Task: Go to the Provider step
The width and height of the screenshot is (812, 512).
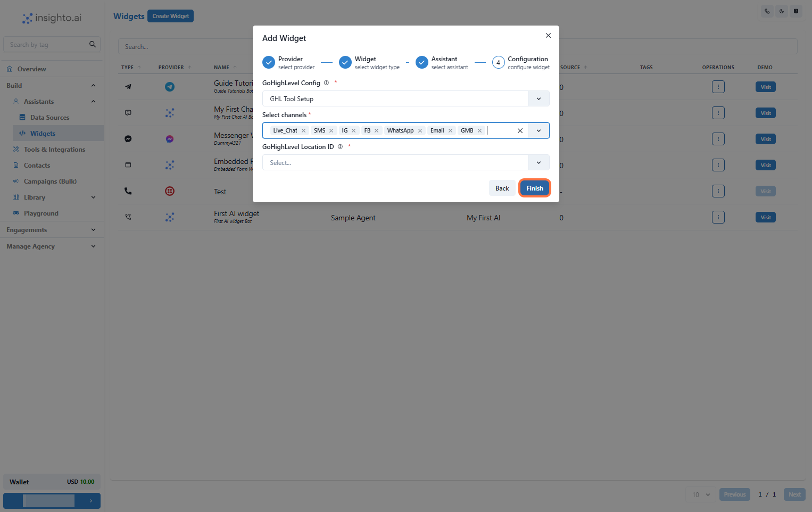Action: 288,63
